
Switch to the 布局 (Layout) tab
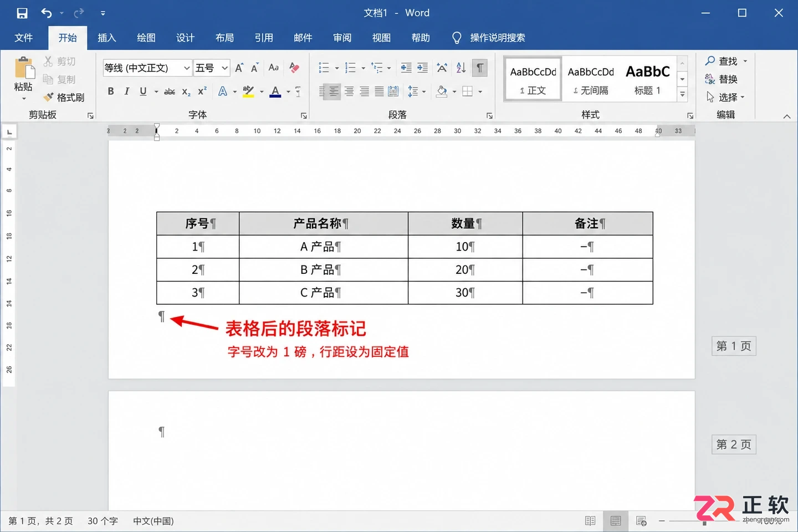tap(224, 38)
